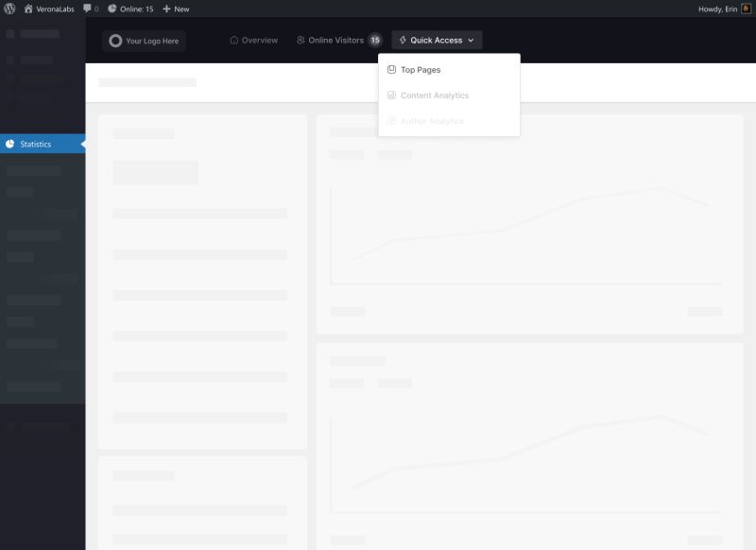Click the home icon beside Overview

pyautogui.click(x=232, y=40)
